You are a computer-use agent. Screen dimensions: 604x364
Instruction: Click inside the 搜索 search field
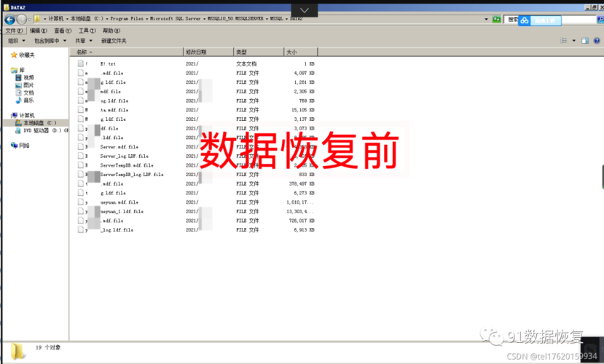pyautogui.click(x=552, y=19)
